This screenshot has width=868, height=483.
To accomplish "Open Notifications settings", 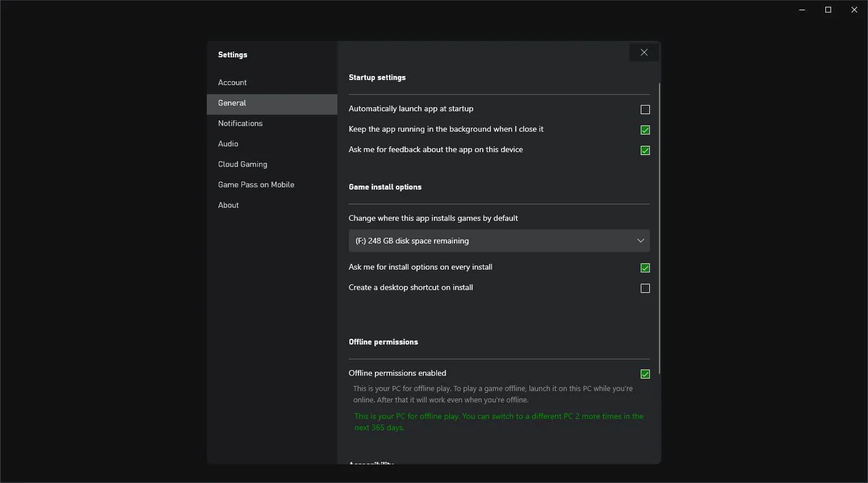I will 240,123.
